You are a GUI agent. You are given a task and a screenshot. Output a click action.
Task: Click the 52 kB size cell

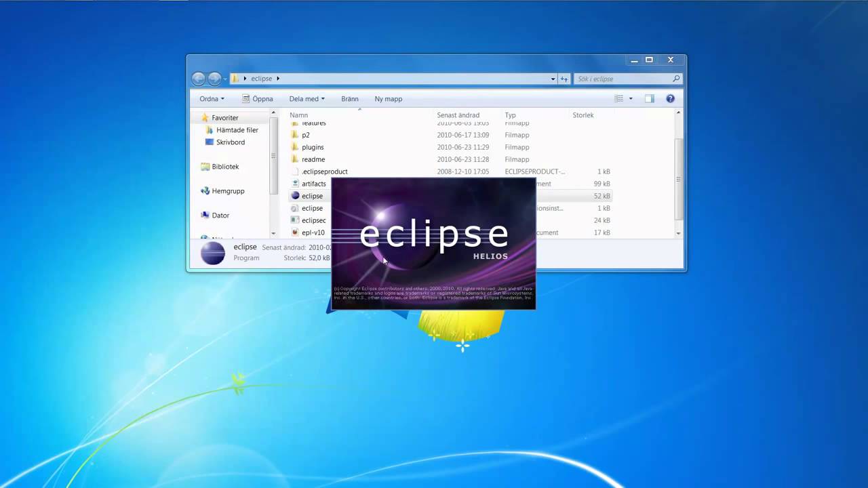click(602, 196)
